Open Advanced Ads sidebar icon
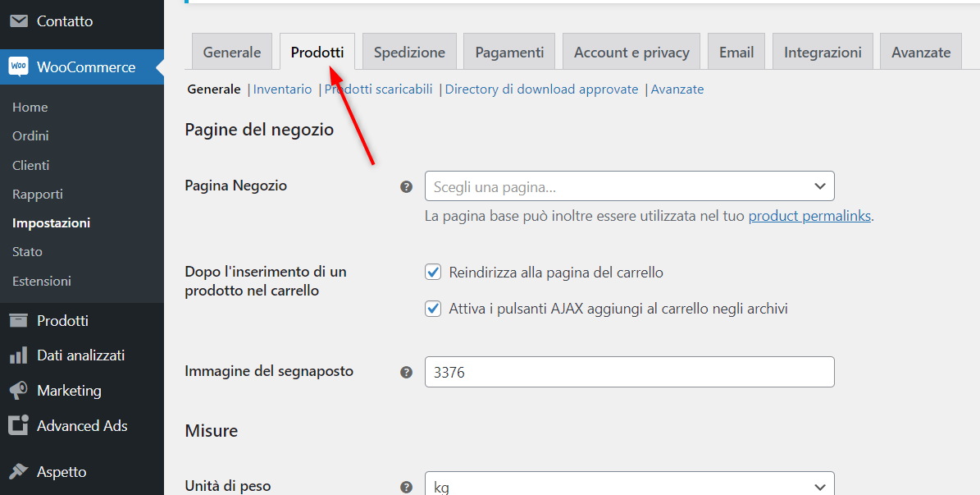 tap(17, 425)
